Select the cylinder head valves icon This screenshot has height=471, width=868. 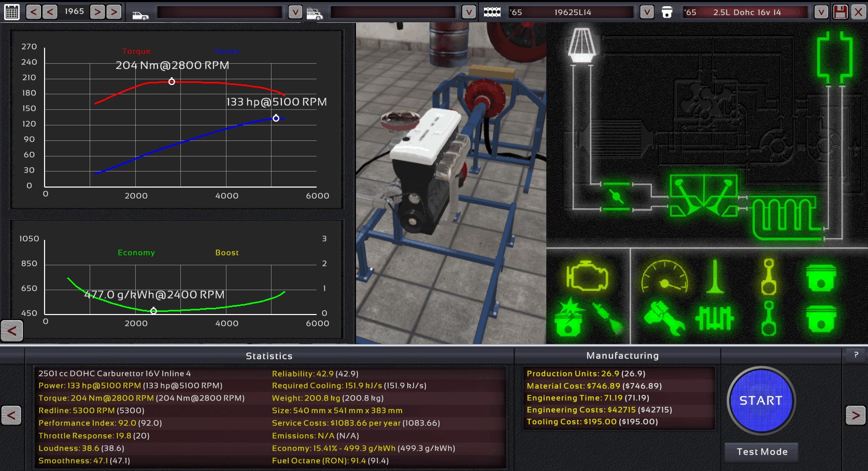[703, 195]
